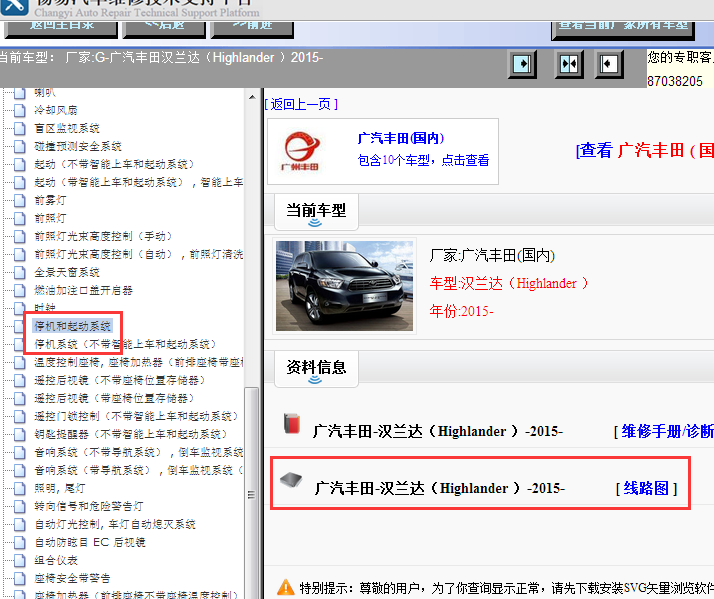Click the page icon next to 组合仪表

coord(20,560)
